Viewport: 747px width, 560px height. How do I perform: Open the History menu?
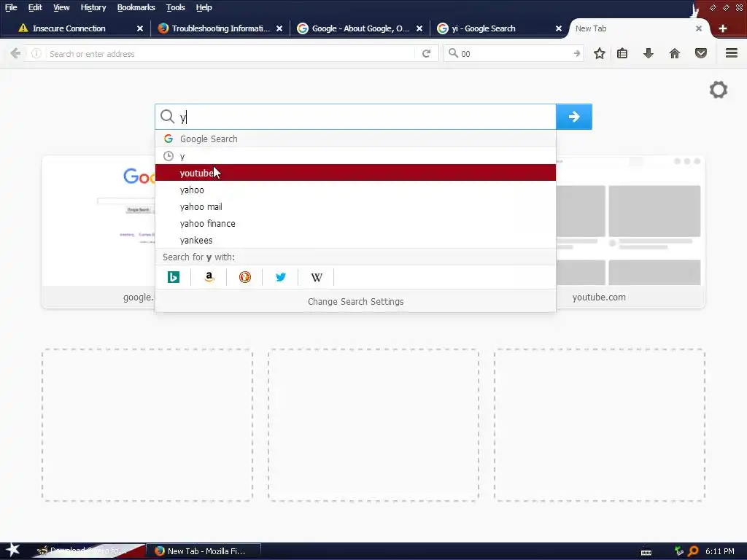[x=93, y=7]
